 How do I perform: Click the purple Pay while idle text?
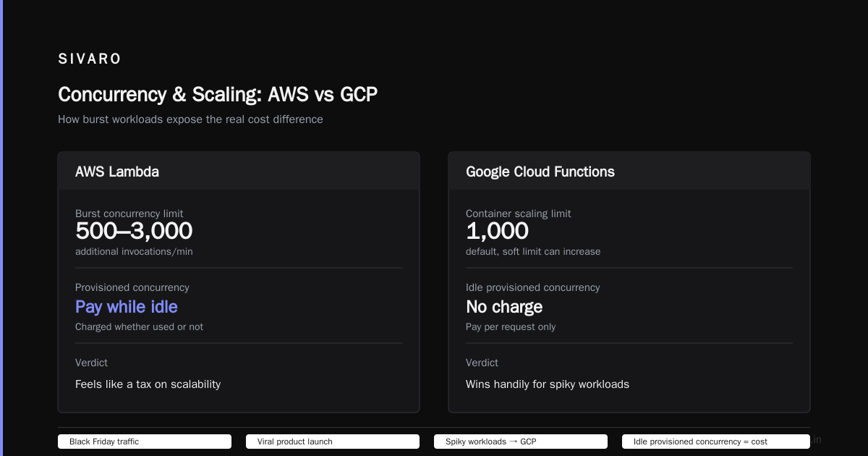tap(127, 307)
